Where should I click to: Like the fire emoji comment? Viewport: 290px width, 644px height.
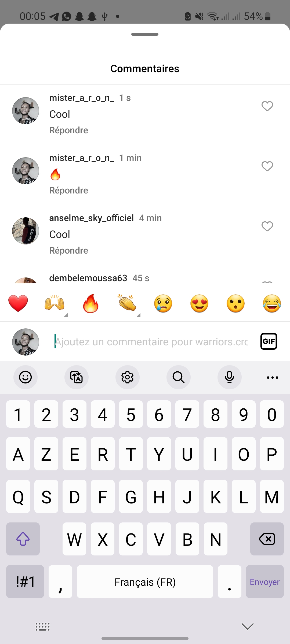pyautogui.click(x=267, y=166)
